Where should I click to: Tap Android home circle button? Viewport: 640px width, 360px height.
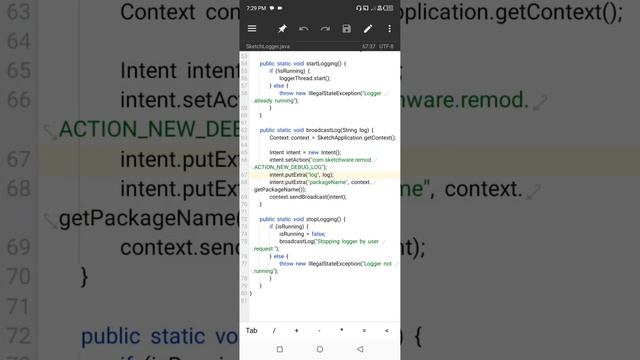(x=320, y=349)
